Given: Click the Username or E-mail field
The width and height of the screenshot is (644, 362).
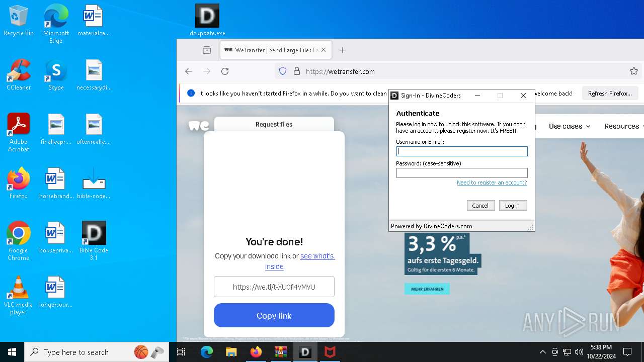Looking at the screenshot, I should (x=462, y=151).
